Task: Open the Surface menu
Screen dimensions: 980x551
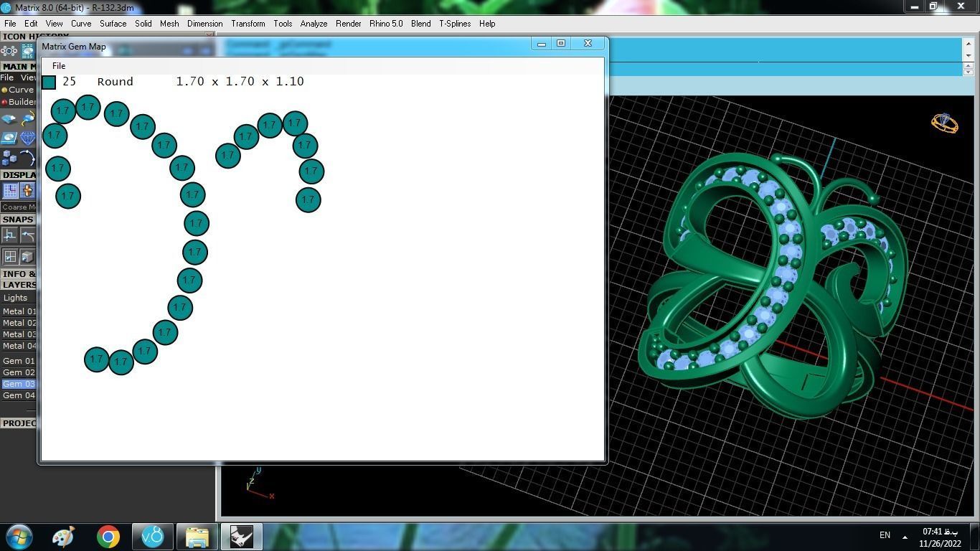Action: pyautogui.click(x=113, y=24)
